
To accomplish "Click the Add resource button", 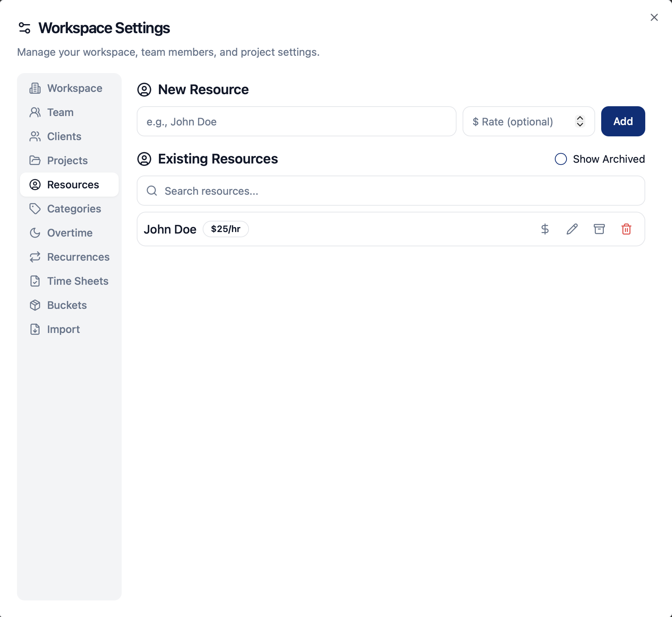I will click(x=623, y=121).
